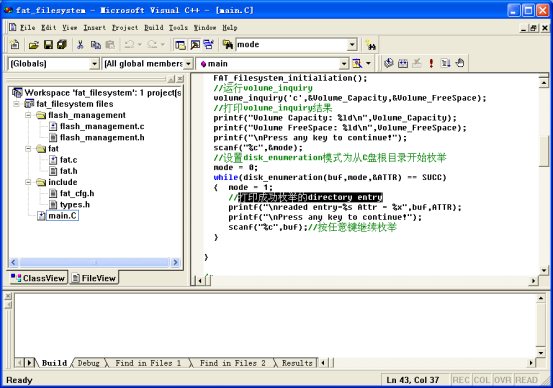Open the Help menu
The width and height of the screenshot is (553, 388).
click(x=230, y=28)
